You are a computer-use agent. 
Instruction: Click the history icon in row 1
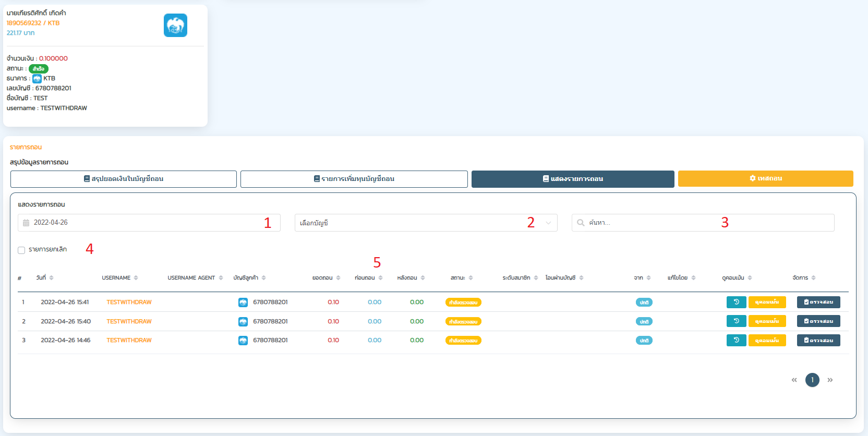[x=736, y=302]
